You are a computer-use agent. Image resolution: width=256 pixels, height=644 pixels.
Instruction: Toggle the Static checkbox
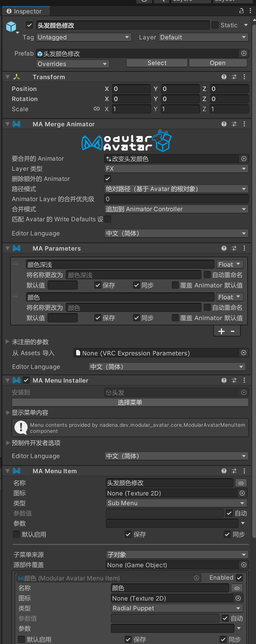(215, 25)
